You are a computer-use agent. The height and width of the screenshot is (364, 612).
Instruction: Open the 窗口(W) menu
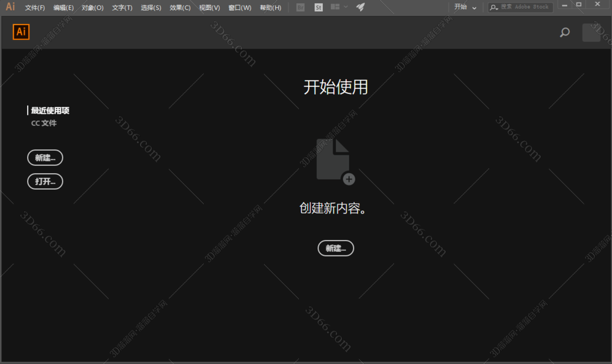pyautogui.click(x=239, y=7)
